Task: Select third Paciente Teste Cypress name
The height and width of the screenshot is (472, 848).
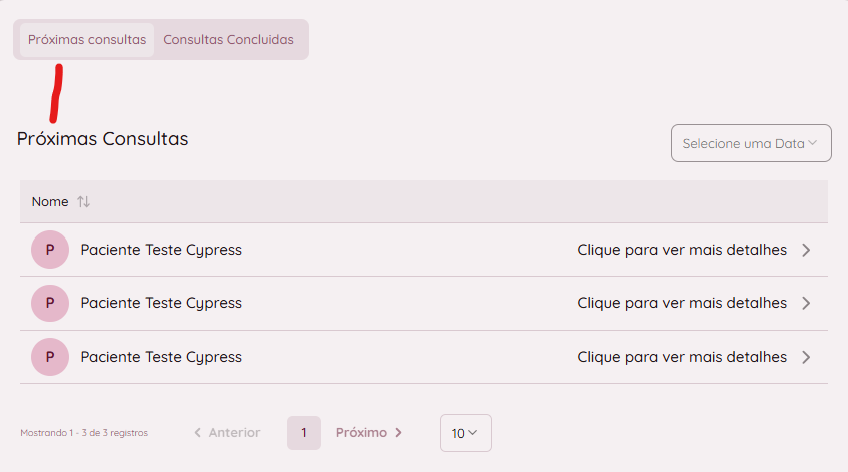Action: (161, 357)
